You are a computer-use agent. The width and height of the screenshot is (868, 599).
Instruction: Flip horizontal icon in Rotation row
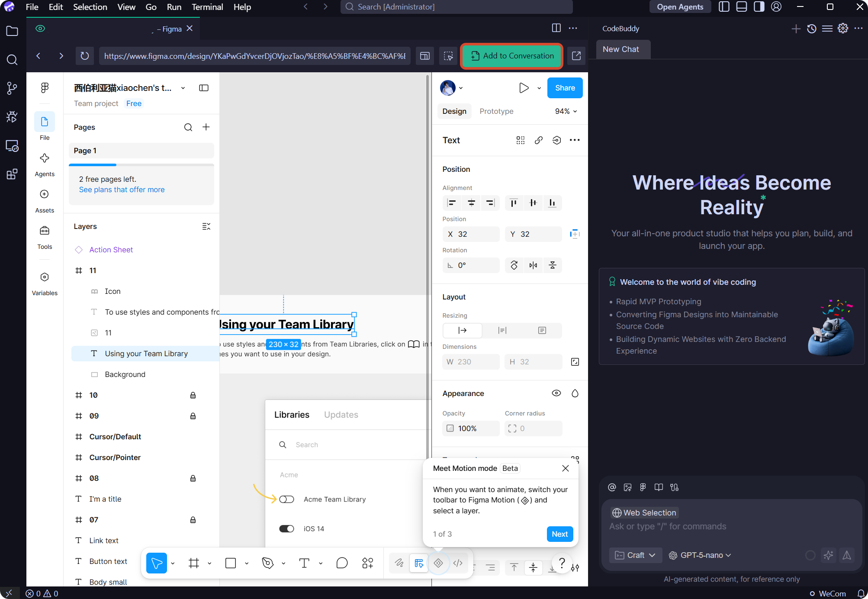[533, 265]
